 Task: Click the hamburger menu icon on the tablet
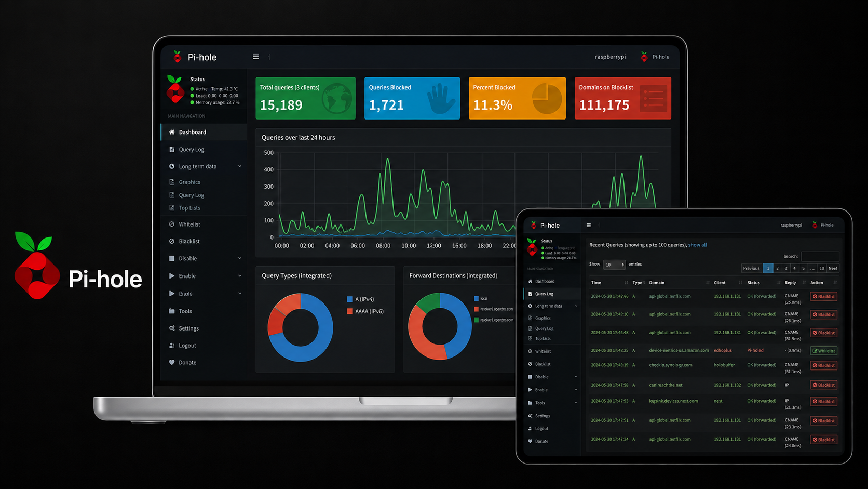[x=589, y=225]
